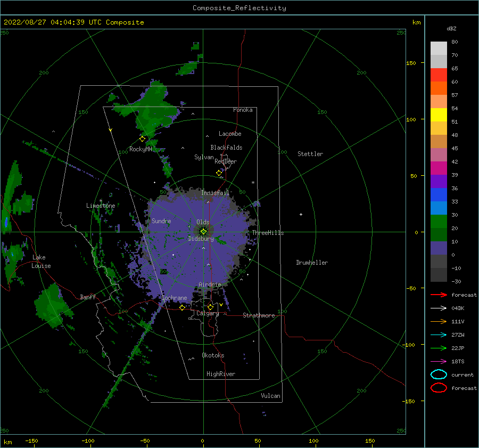Click the Lacombe city label
This screenshot has width=479, height=448.
click(230, 134)
